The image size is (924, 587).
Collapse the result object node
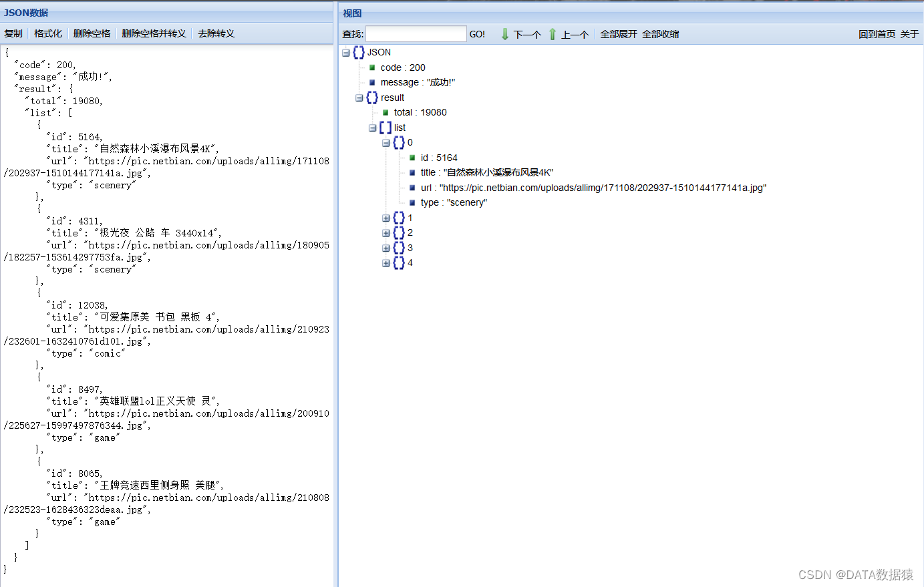(359, 97)
